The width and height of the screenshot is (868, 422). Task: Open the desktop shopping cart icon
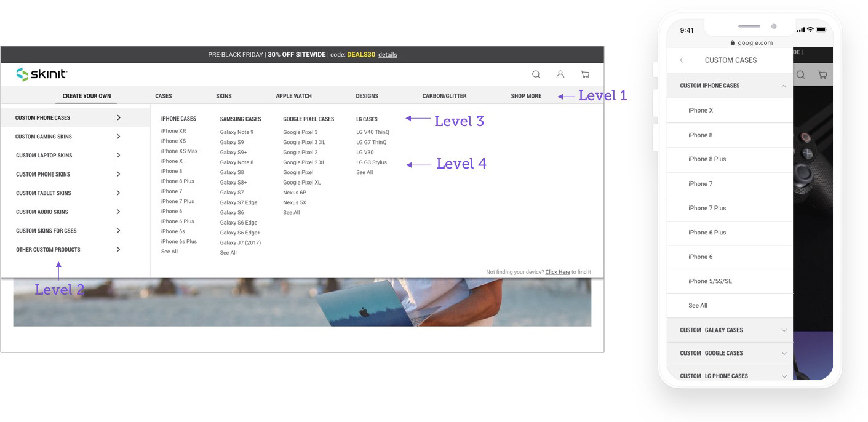pyautogui.click(x=585, y=74)
